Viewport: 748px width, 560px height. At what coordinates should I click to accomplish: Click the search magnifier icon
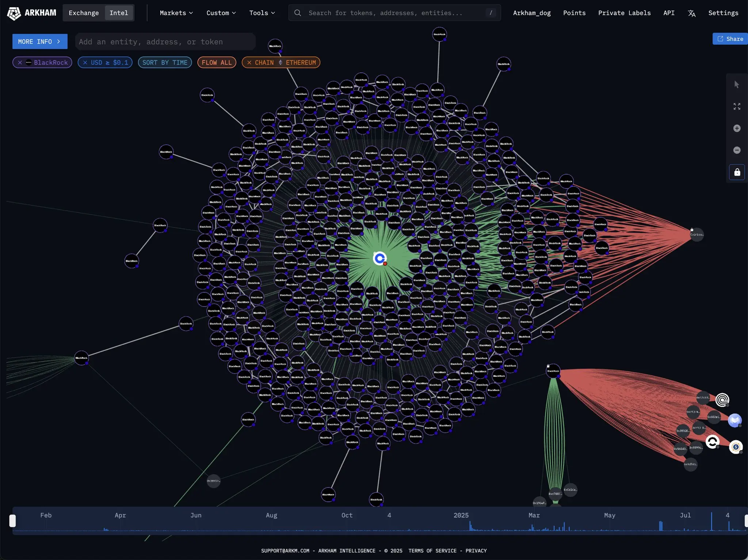point(298,13)
